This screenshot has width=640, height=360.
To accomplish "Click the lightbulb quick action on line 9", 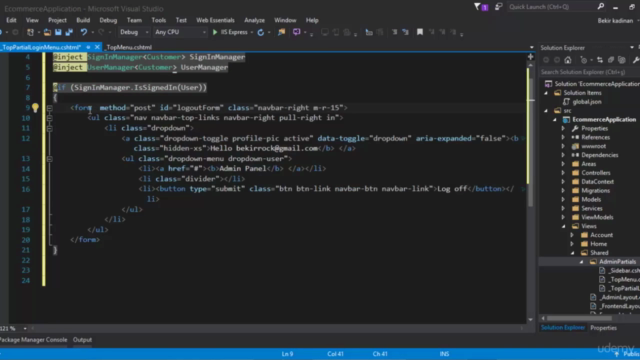I will (x=36, y=108).
